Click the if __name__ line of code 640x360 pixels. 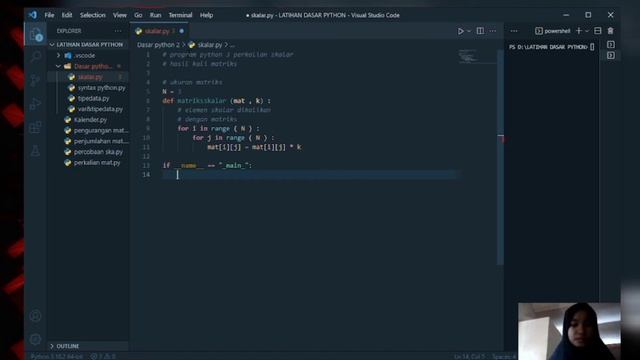pyautogui.click(x=207, y=165)
